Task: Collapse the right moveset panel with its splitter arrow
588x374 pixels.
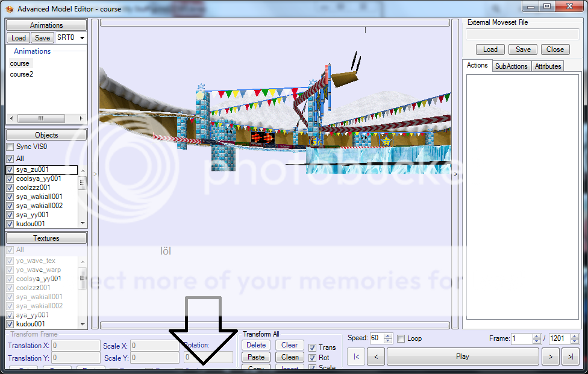Action: click(x=455, y=174)
